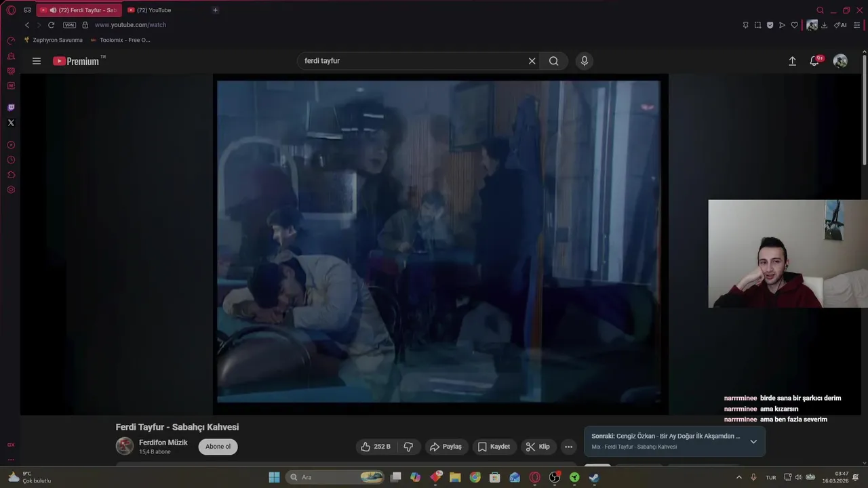The height and width of the screenshot is (488, 868).
Task: Click the pinboard pin icon
Action: point(745,25)
